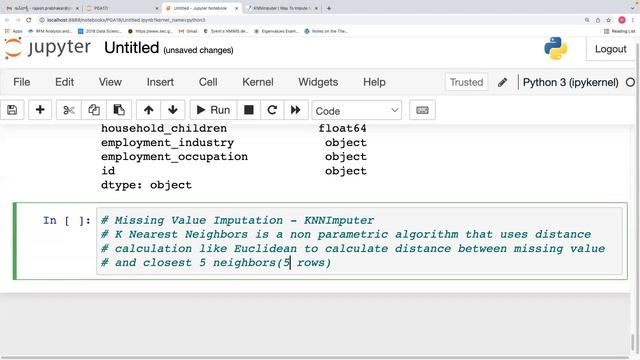Open the browser three-dot menu

coord(632,20)
